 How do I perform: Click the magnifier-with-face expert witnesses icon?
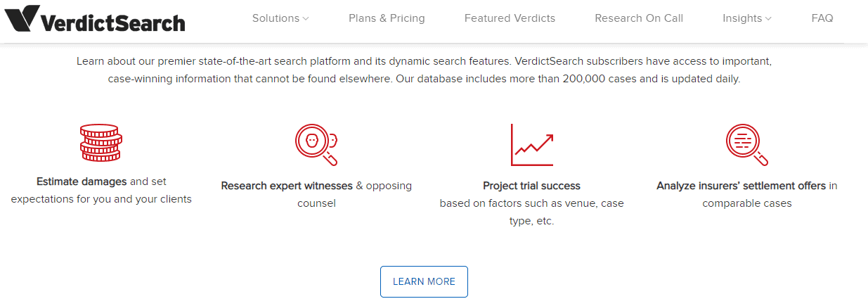[x=316, y=145]
